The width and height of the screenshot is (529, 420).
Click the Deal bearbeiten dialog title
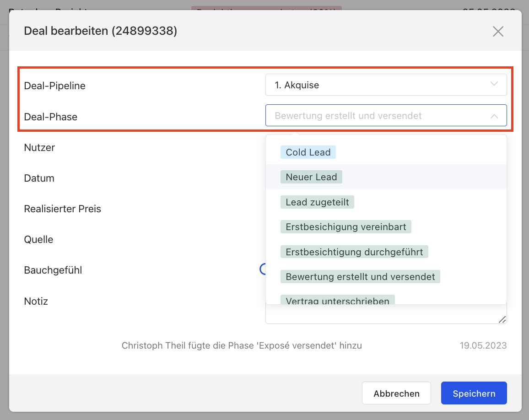click(x=100, y=31)
